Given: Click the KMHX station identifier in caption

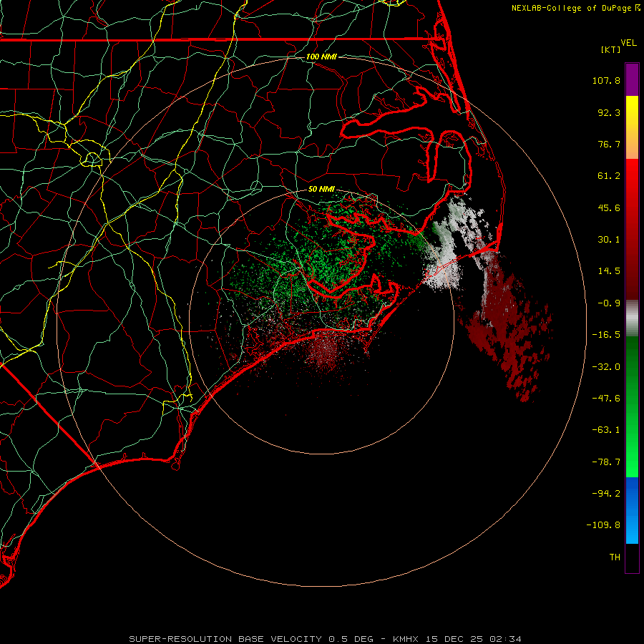Looking at the screenshot, I should 406,639.
